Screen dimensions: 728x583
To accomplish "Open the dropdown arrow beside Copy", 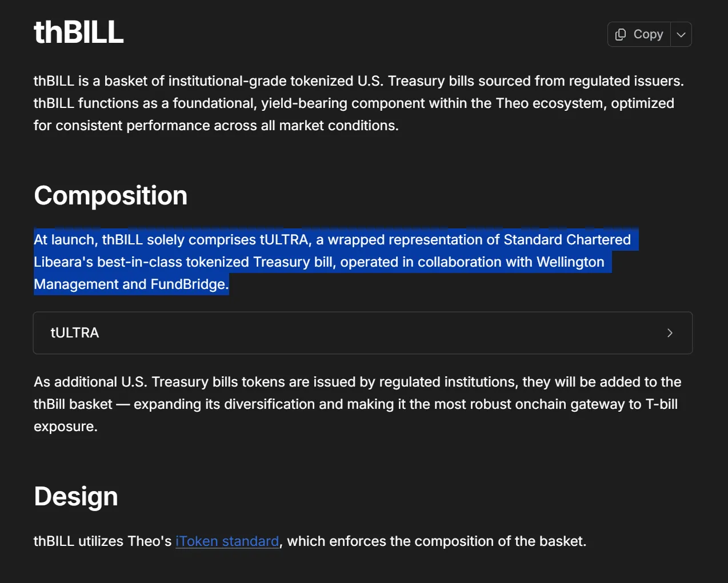I will (x=681, y=35).
